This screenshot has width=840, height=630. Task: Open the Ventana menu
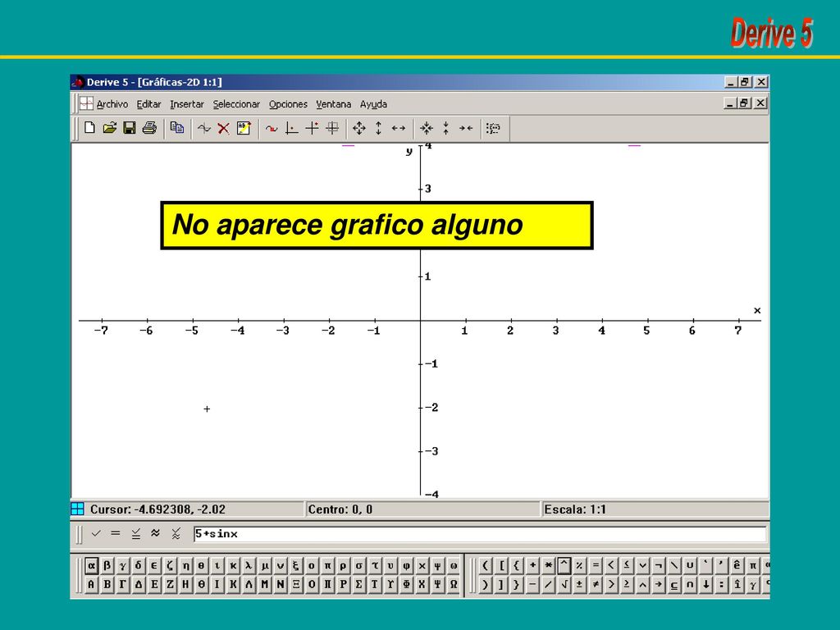(333, 104)
